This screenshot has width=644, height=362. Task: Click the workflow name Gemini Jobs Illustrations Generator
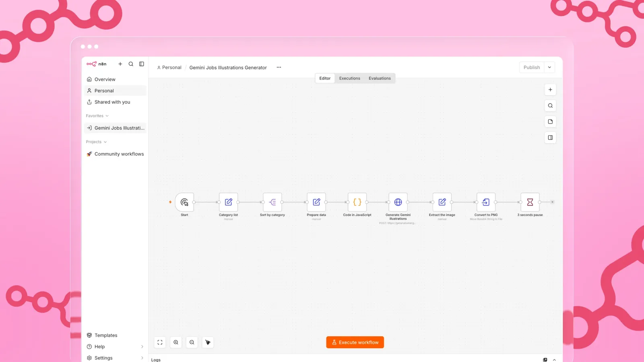[x=228, y=68]
